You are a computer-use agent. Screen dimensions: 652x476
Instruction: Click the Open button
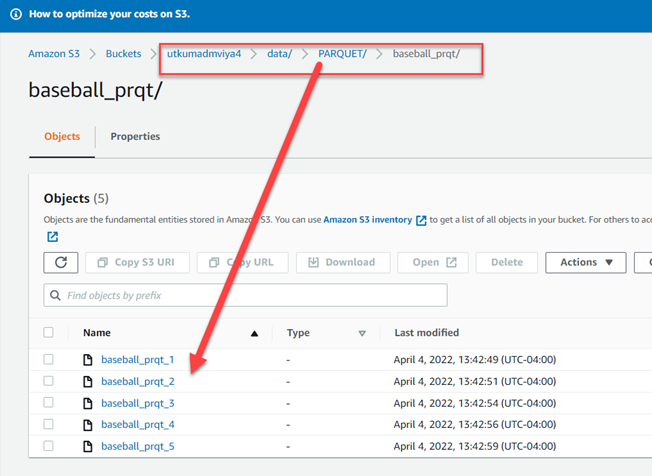[432, 262]
